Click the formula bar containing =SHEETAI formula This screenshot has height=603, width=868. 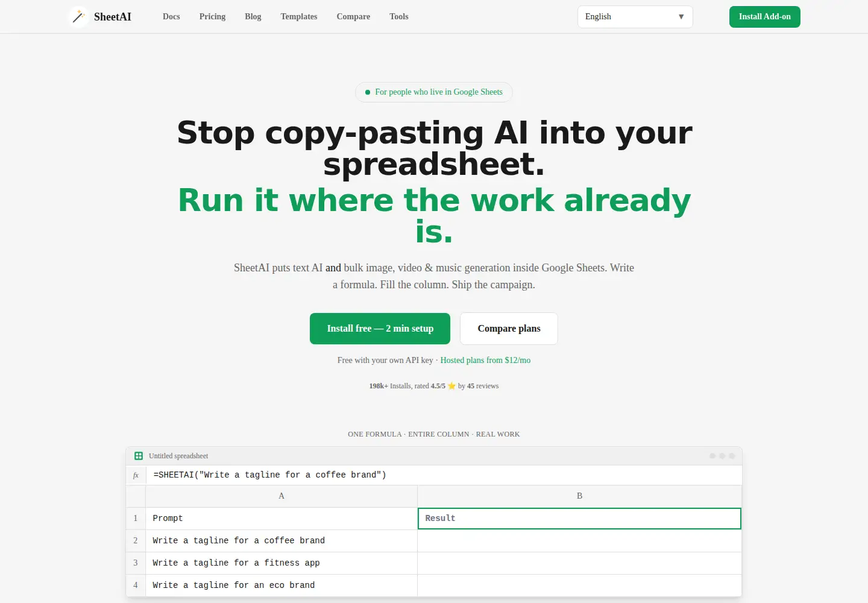click(x=444, y=475)
